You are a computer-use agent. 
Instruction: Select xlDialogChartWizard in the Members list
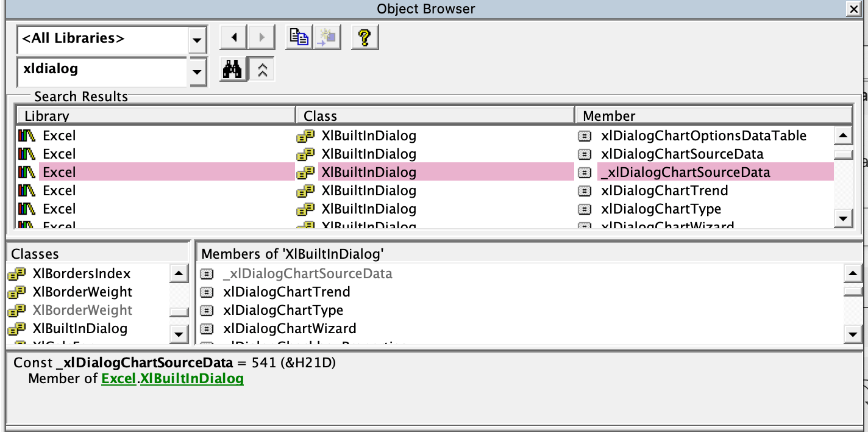(x=290, y=328)
